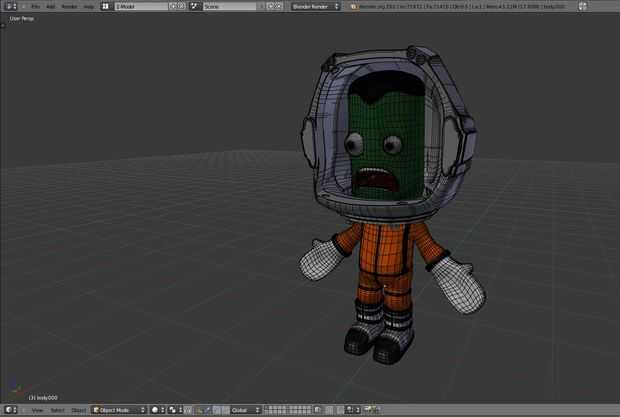The height and width of the screenshot is (417, 620).
Task: Toggle the 3D manipulator widget
Action: pyautogui.click(x=199, y=410)
